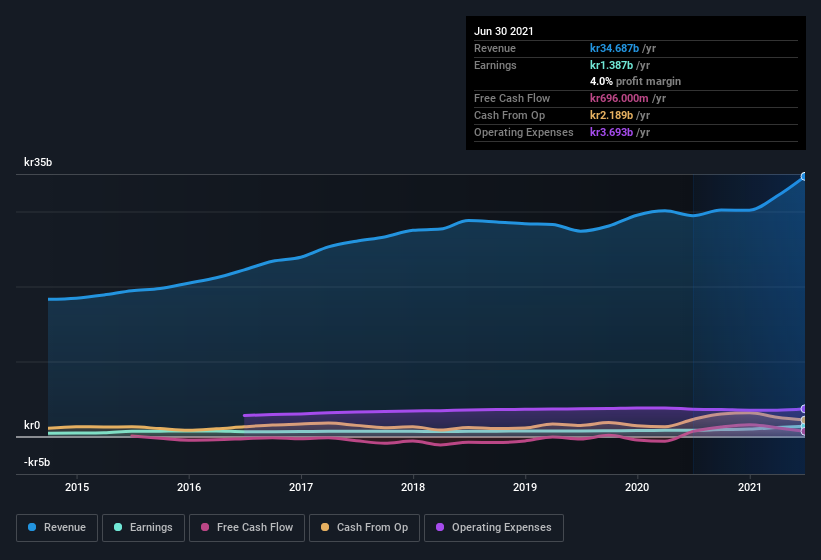Click the kr35b y-axis label
Screen dimensions: 821x560
tap(38, 162)
